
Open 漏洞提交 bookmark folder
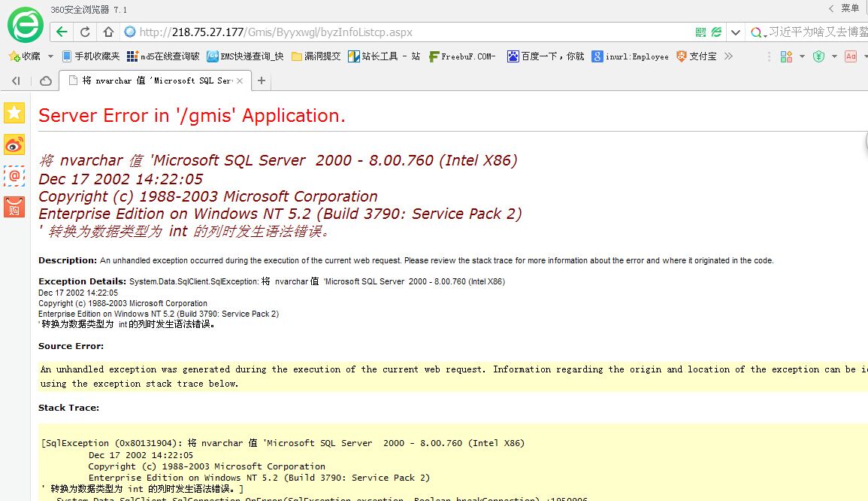point(316,56)
